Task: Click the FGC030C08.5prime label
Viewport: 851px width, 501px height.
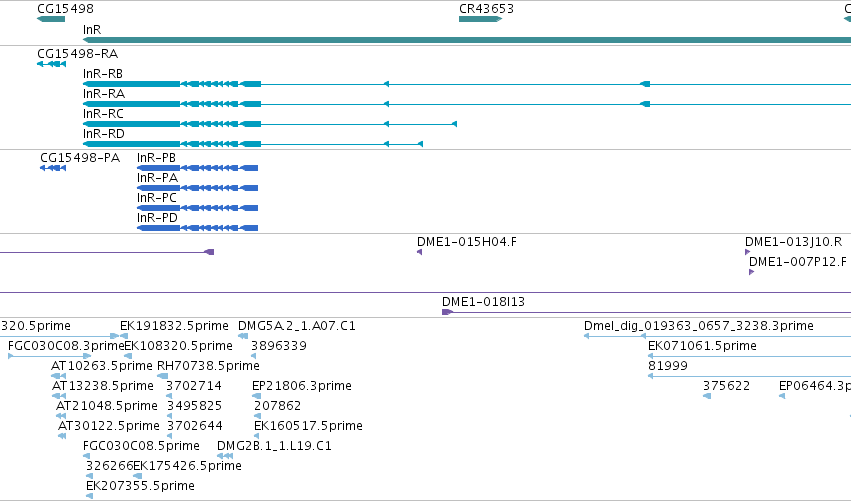Action: (141, 446)
